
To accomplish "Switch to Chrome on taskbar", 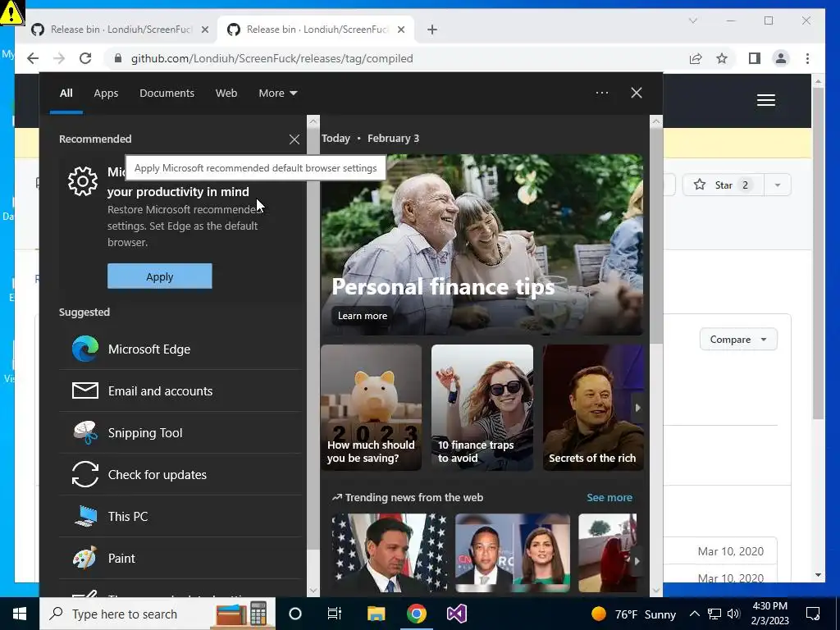I will [416, 614].
